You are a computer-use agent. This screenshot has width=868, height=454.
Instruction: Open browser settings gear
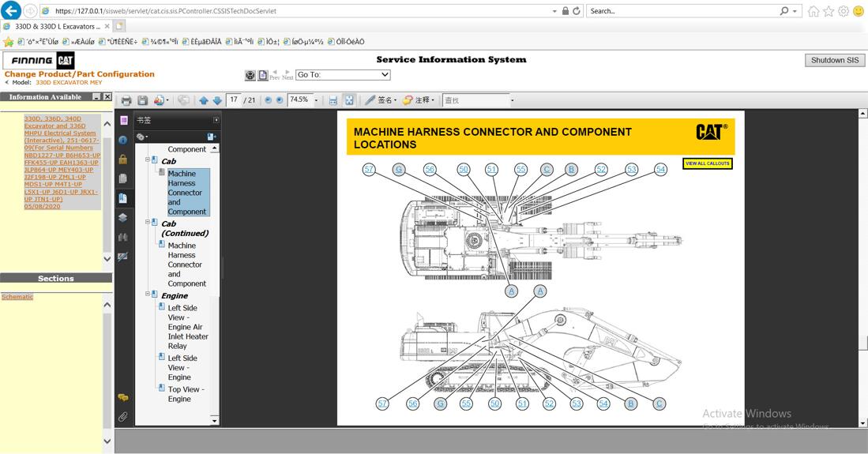[843, 11]
